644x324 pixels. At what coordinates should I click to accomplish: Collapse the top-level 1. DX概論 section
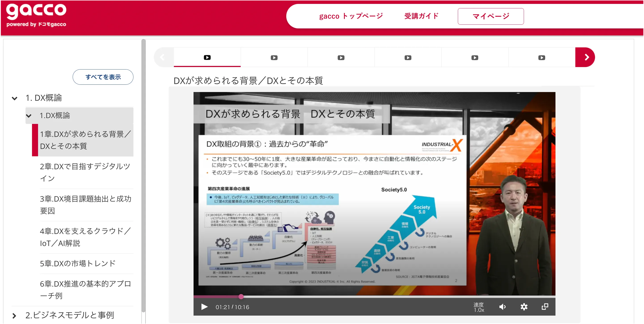14,98
